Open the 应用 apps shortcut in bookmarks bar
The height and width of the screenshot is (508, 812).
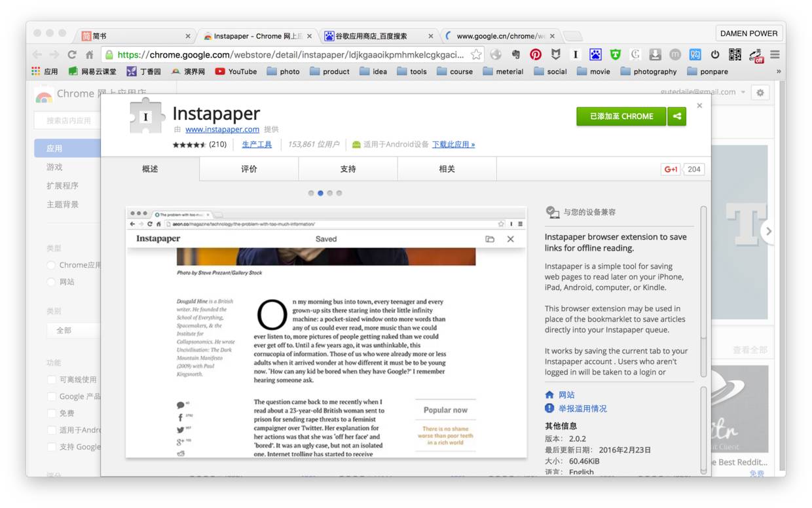click(x=45, y=71)
